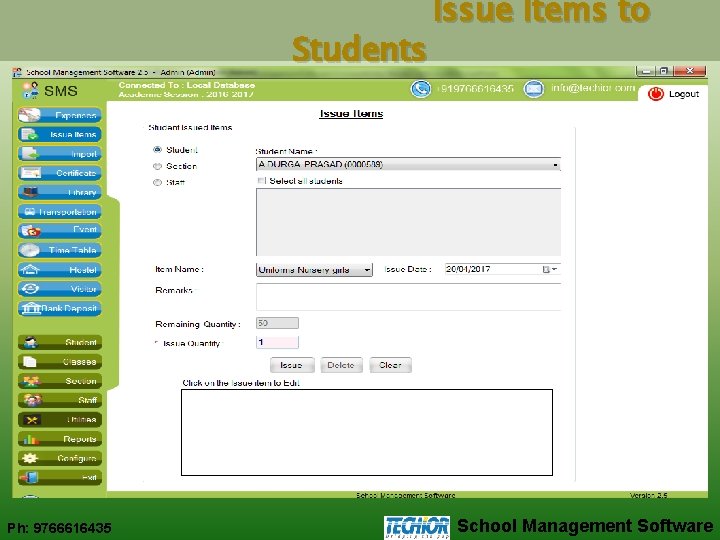Click the email envelope icon
This screenshot has width=720, height=540.
(534, 89)
